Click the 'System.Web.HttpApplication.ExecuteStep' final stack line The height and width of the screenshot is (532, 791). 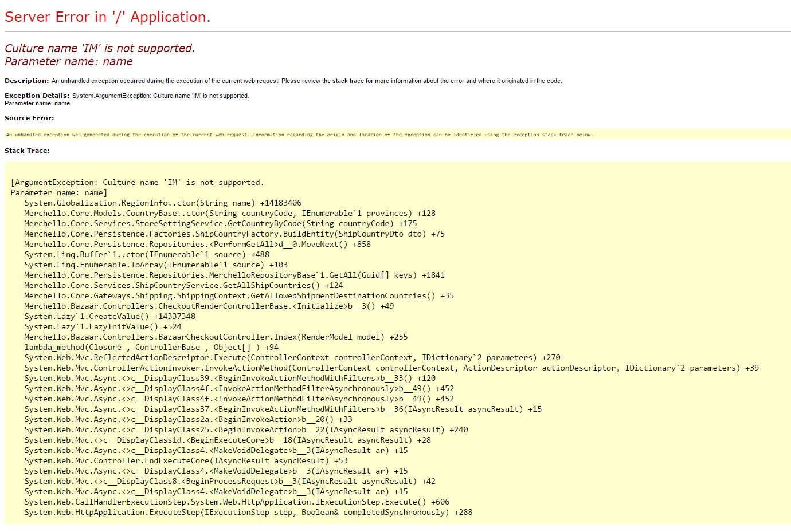point(248,513)
